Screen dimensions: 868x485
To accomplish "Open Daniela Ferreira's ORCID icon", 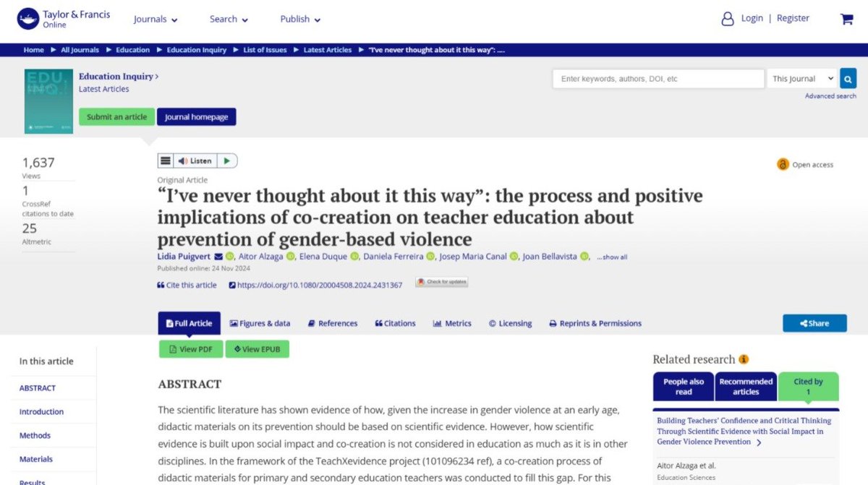I will click(430, 257).
